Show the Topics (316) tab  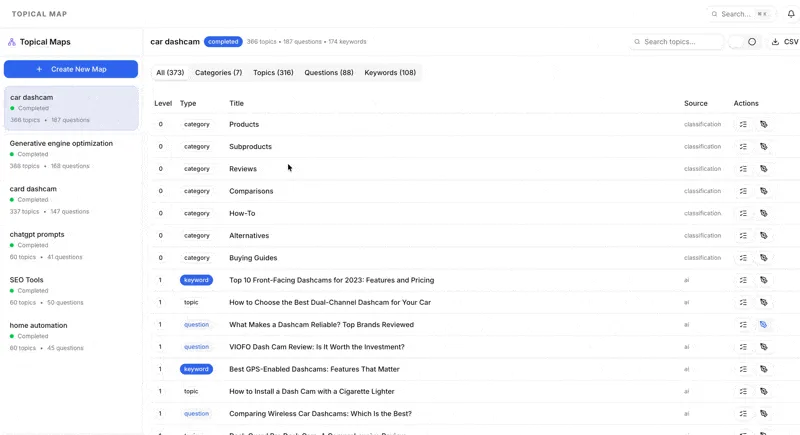tap(273, 73)
